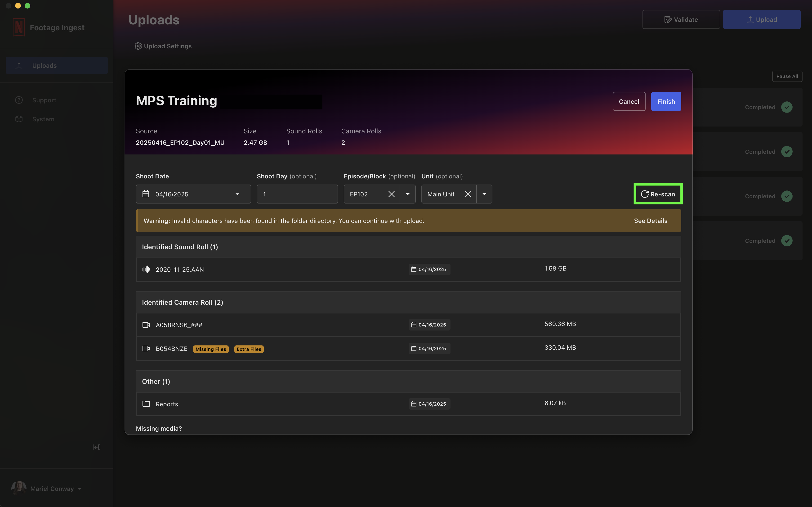Click date chip on 2020-11-25.AAN row
Viewport: 812px width, 507px height.
tap(429, 269)
